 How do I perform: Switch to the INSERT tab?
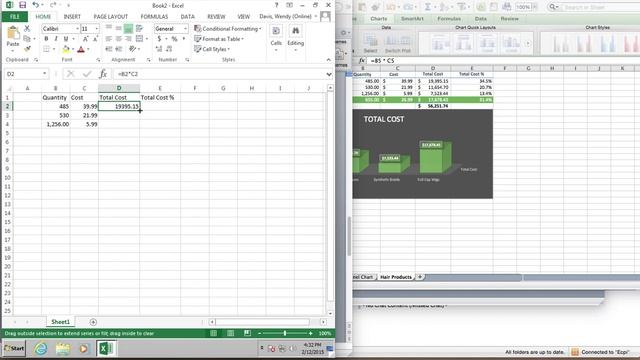(x=72, y=17)
